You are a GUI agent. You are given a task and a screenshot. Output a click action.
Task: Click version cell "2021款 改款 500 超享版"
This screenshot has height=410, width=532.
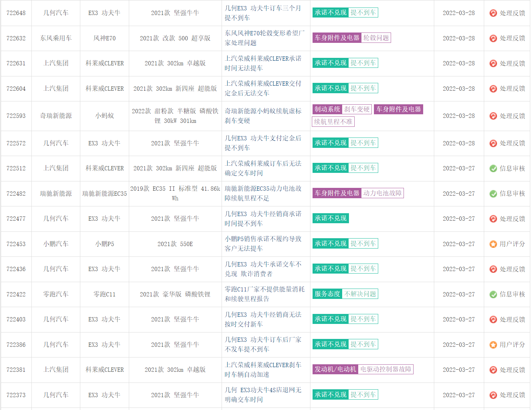pyautogui.click(x=175, y=38)
